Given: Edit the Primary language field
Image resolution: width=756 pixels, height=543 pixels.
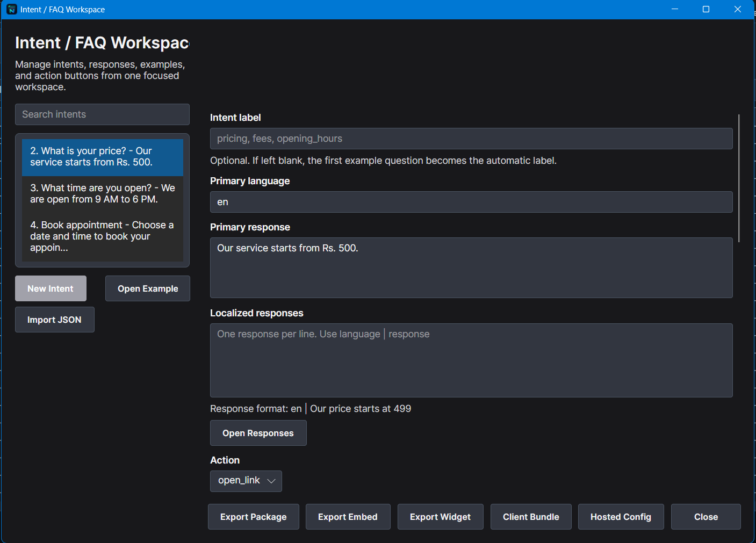Looking at the screenshot, I should (x=471, y=202).
